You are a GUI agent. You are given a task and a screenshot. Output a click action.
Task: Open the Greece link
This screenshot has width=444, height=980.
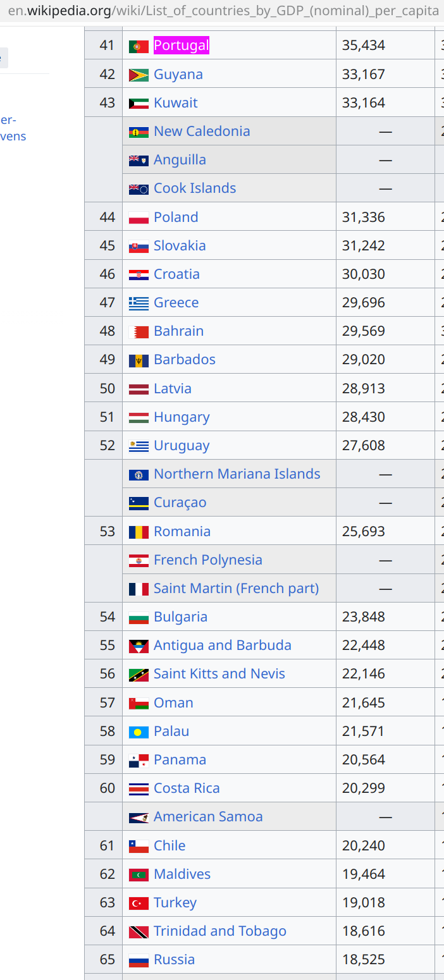176,303
